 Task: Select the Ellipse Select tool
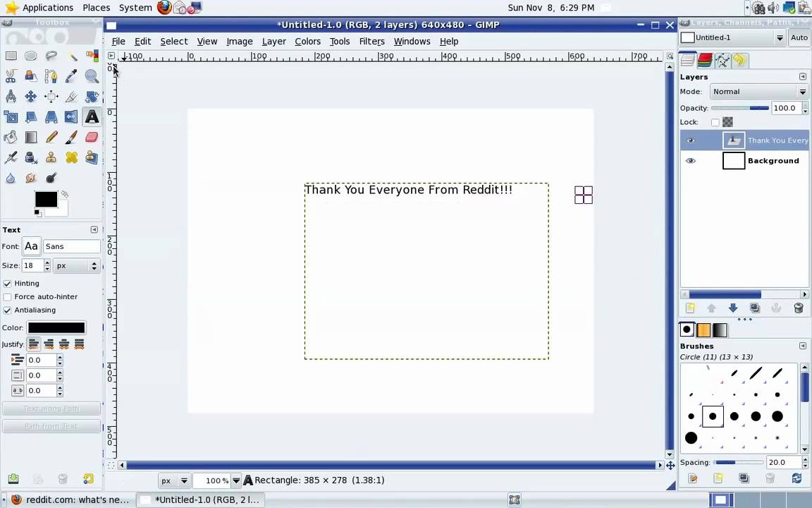coord(31,56)
